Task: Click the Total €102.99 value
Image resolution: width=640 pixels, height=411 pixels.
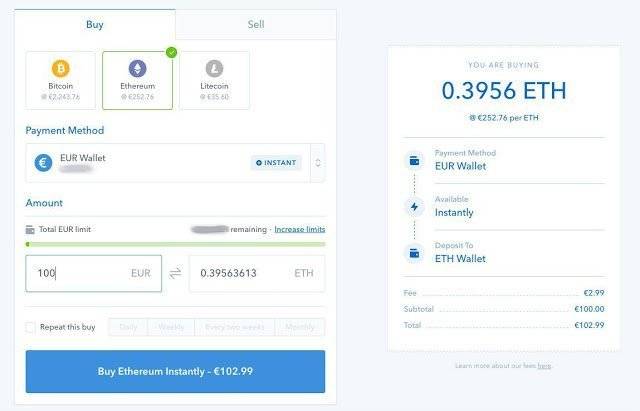Action: 589,325
